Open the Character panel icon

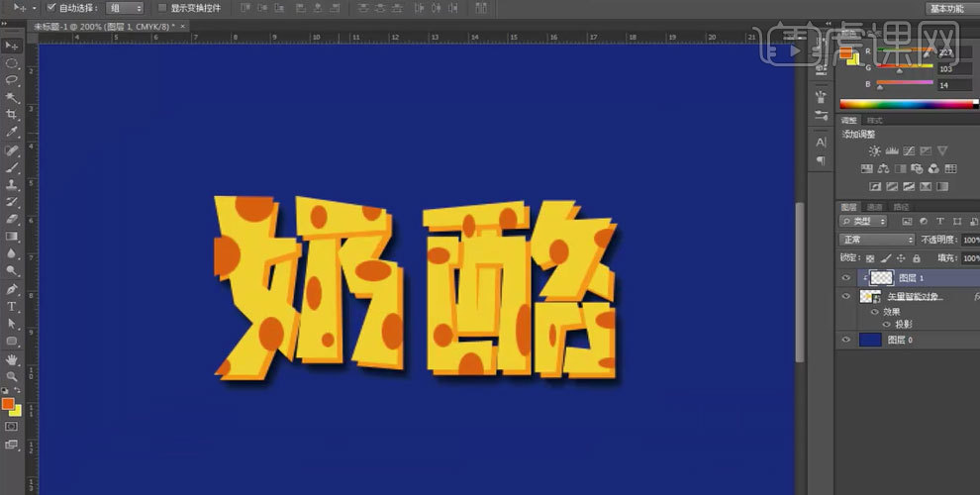click(821, 142)
